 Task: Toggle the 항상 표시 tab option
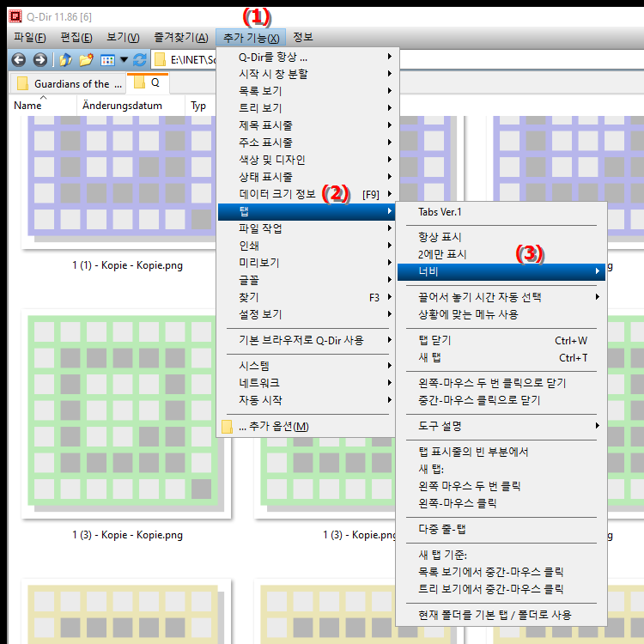click(501, 237)
